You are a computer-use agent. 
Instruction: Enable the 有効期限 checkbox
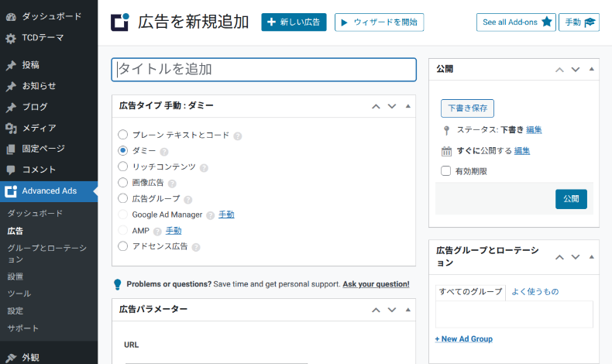(445, 171)
